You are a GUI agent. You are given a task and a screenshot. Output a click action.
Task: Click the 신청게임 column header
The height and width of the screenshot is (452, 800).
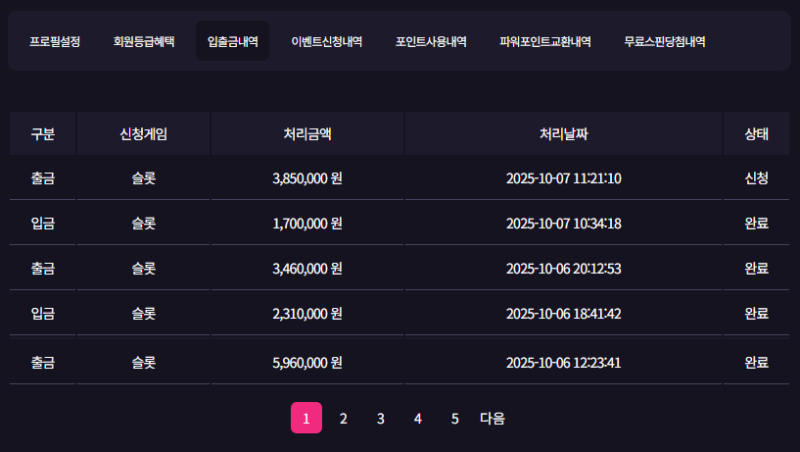coord(143,134)
